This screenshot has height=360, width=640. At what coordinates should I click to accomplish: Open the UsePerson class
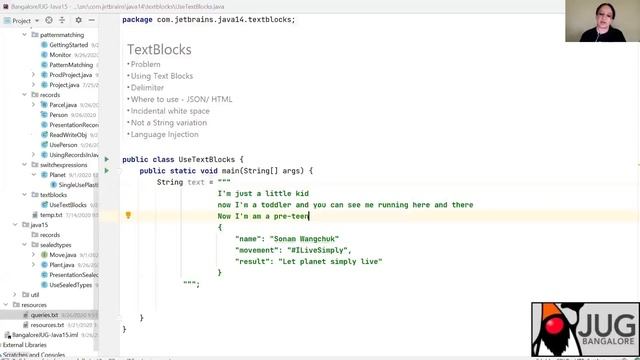[63, 145]
